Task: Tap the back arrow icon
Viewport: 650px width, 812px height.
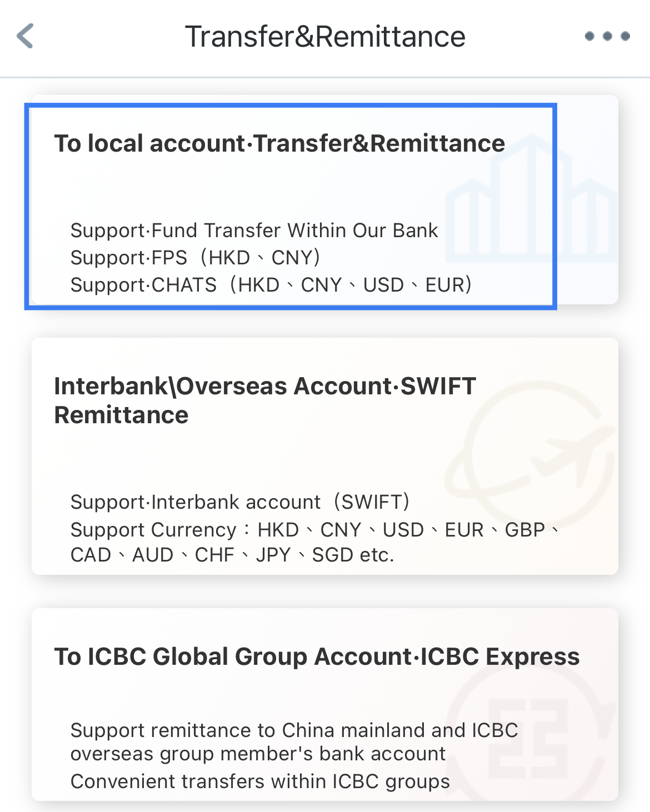Action: click(x=26, y=36)
